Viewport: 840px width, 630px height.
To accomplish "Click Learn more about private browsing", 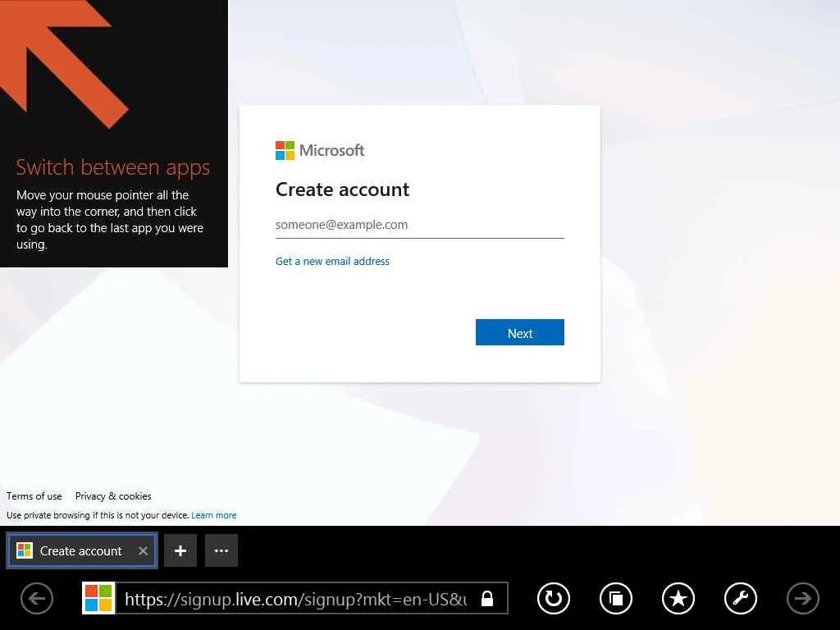I will 214,515.
